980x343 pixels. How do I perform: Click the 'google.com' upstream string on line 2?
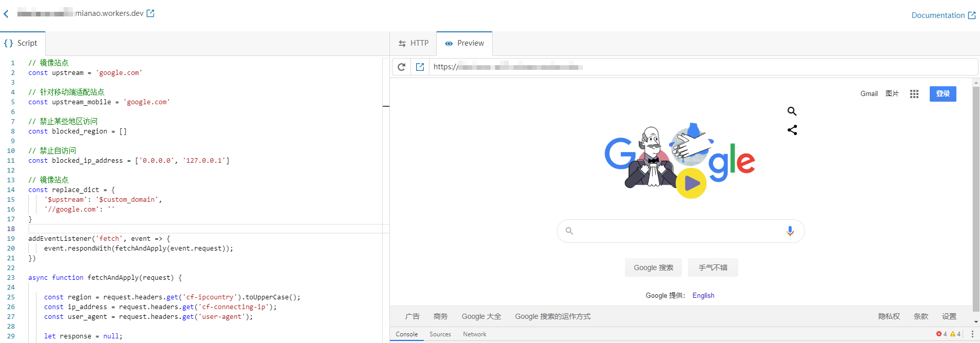click(x=119, y=73)
